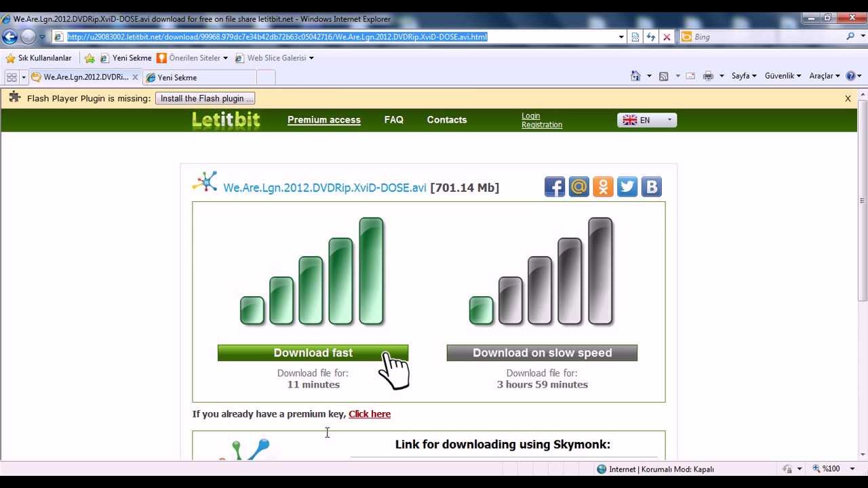Click the file name We.Are.Lgn.2012.DVDRip.XviD-DOSE.avi
This screenshot has height=488, width=868.
coord(325,188)
